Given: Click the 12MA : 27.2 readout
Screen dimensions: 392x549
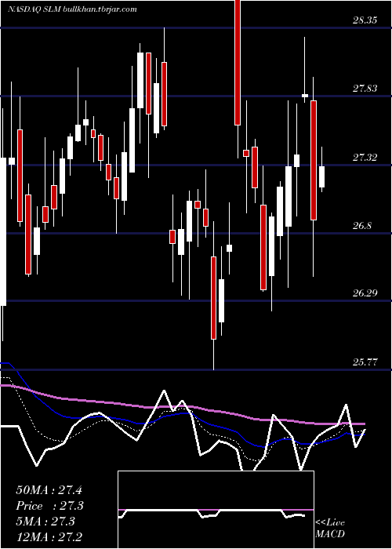Looking at the screenshot, I should 49,537.
